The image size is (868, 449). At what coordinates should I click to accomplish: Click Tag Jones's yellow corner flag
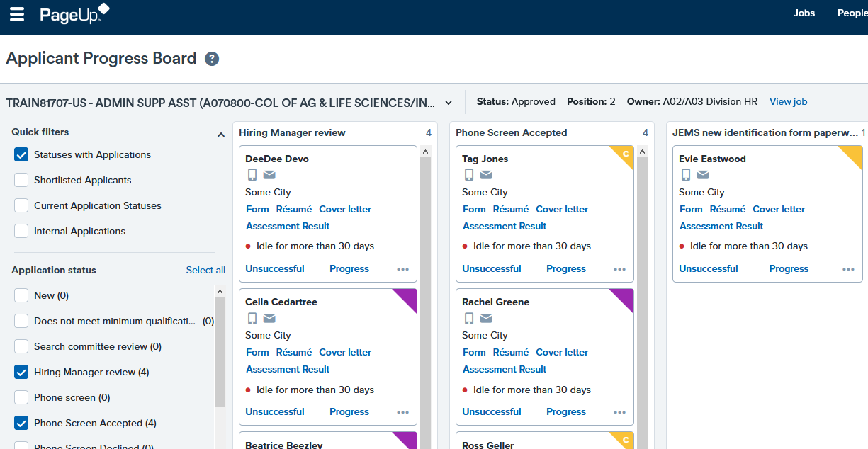(x=625, y=154)
